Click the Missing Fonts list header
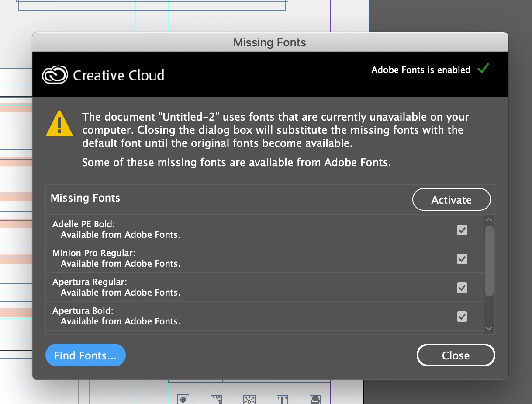 click(85, 198)
